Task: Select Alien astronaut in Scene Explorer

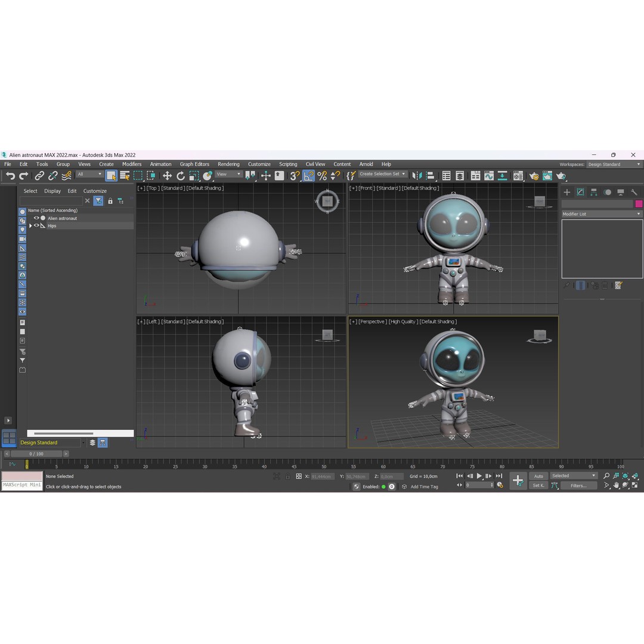Action: pyautogui.click(x=63, y=218)
